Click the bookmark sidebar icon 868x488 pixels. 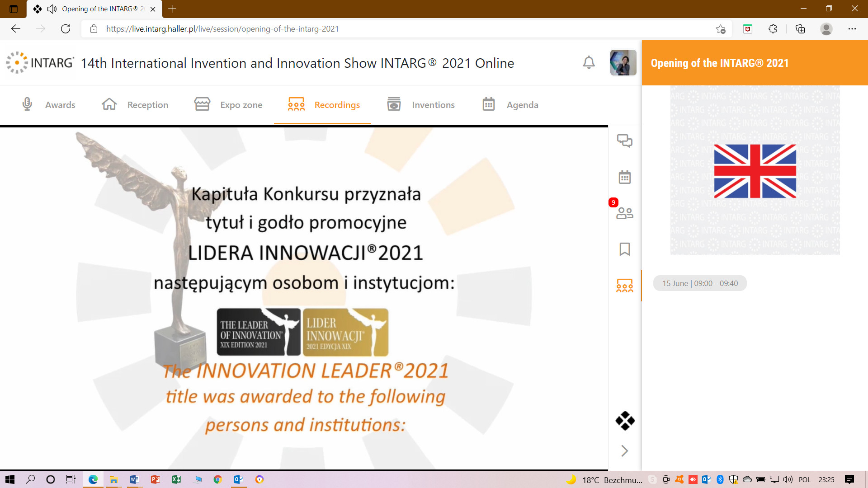pyautogui.click(x=625, y=249)
